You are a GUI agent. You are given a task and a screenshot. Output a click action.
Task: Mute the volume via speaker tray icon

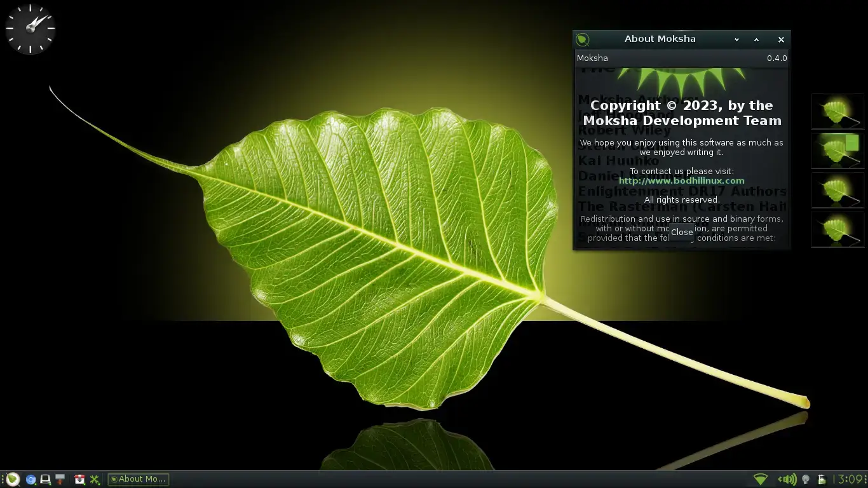(x=788, y=479)
